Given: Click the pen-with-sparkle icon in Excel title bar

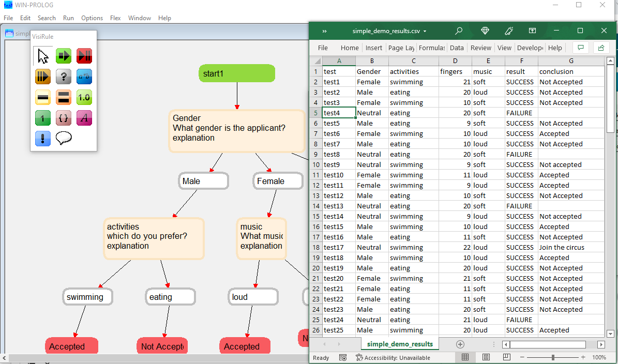Looking at the screenshot, I should pos(509,31).
